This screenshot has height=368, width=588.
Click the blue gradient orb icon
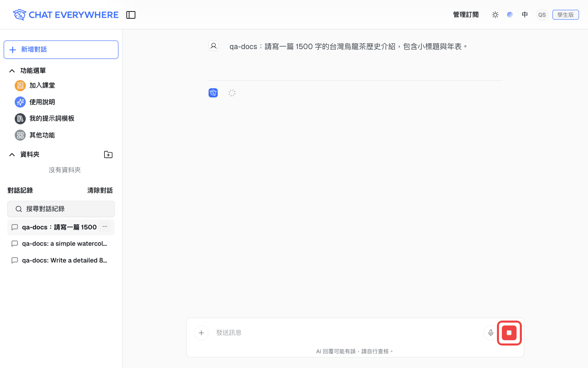(x=510, y=15)
